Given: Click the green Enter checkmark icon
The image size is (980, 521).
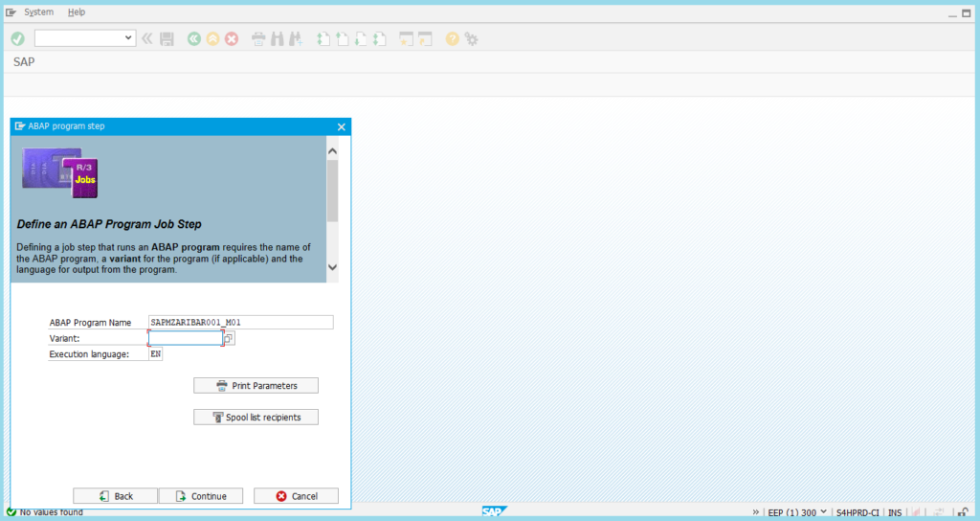Looking at the screenshot, I should tap(17, 38).
